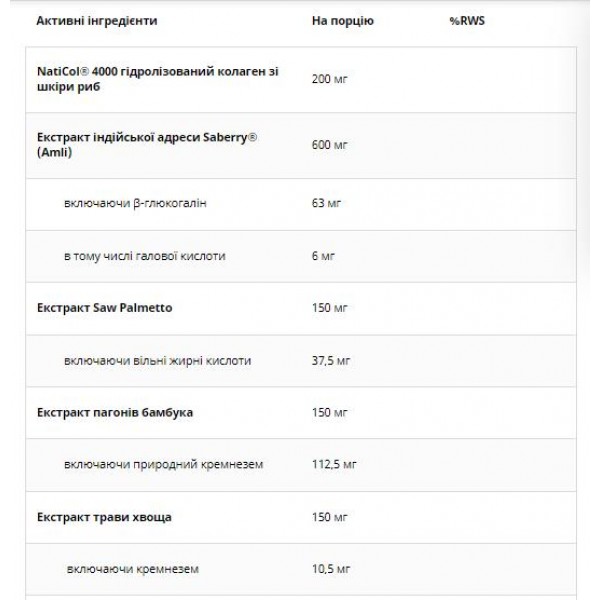
Task: Click the "%RWS" column header
Action: (x=465, y=21)
